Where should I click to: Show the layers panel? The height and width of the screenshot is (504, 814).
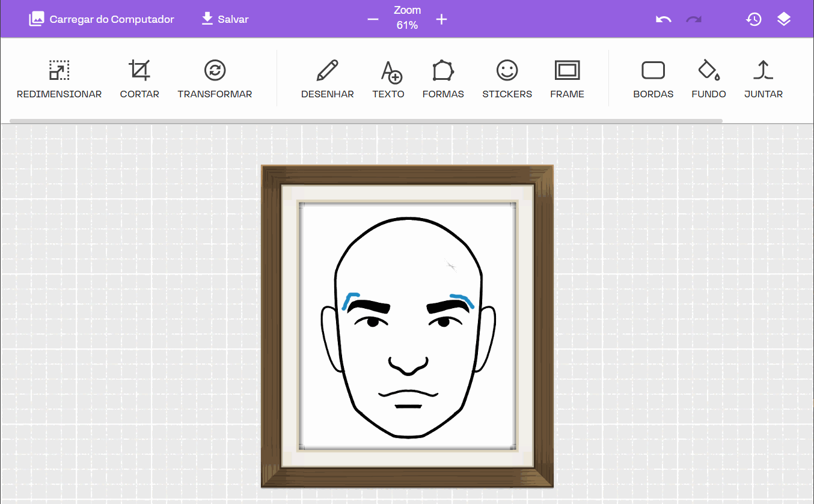tap(783, 19)
